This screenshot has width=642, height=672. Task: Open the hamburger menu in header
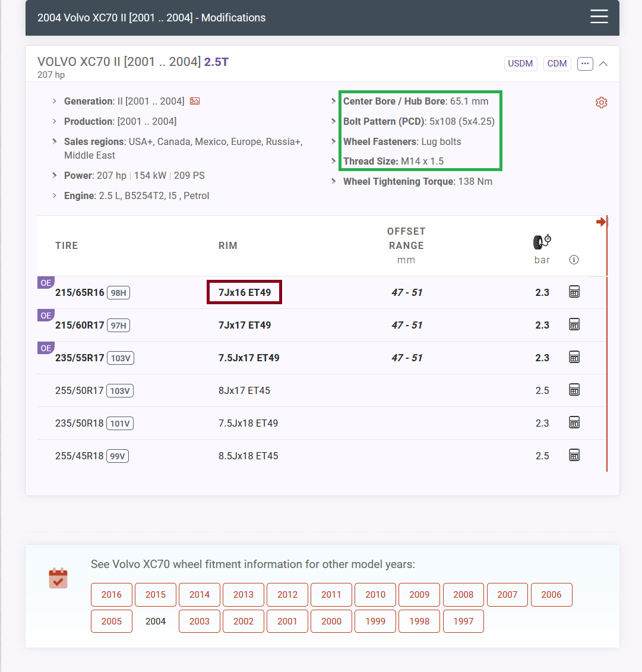[x=599, y=17]
